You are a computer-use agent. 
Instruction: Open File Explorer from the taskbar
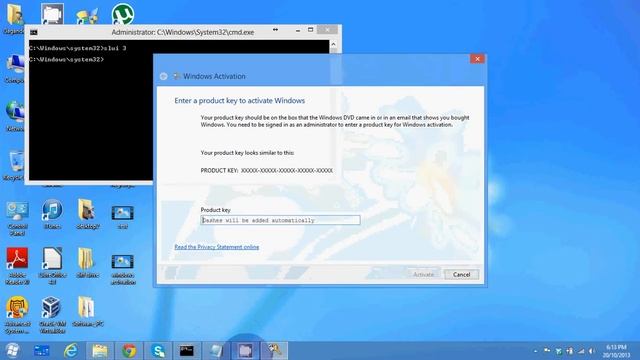coord(100,351)
